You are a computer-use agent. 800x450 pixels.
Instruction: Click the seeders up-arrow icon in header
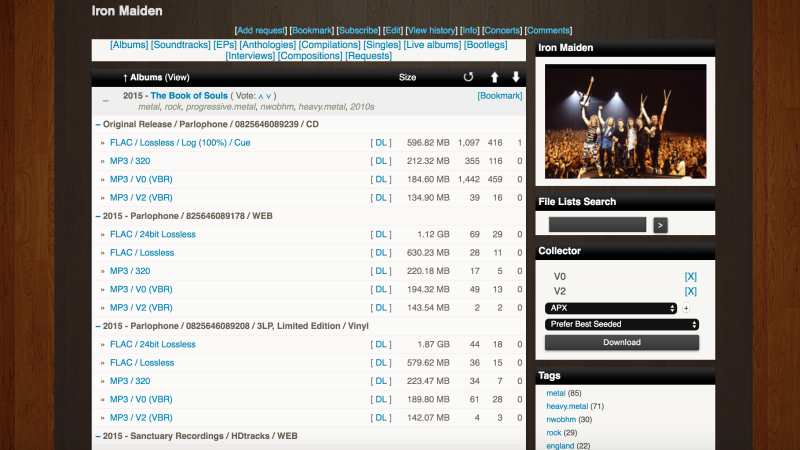pos(494,77)
